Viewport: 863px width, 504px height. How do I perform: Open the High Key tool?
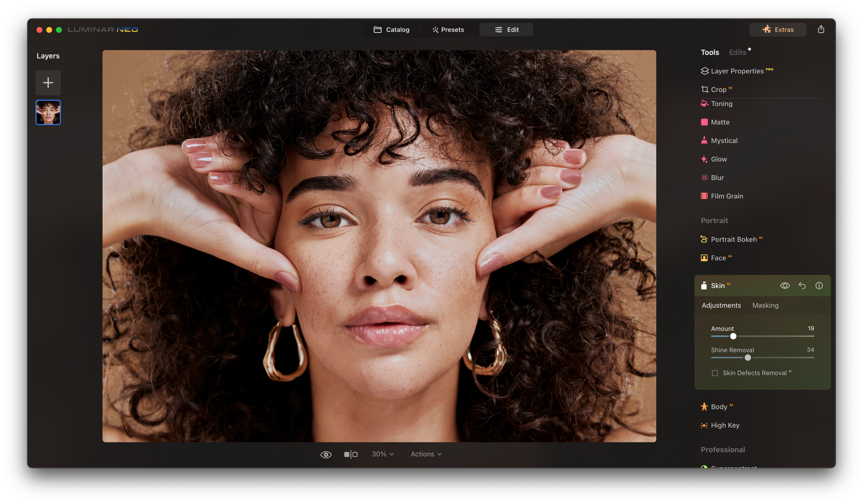coord(725,425)
